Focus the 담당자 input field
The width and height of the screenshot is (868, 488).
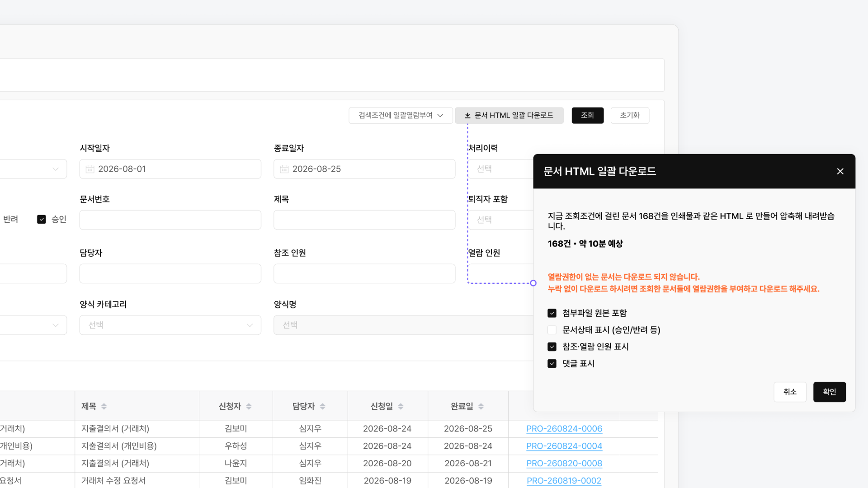170,273
